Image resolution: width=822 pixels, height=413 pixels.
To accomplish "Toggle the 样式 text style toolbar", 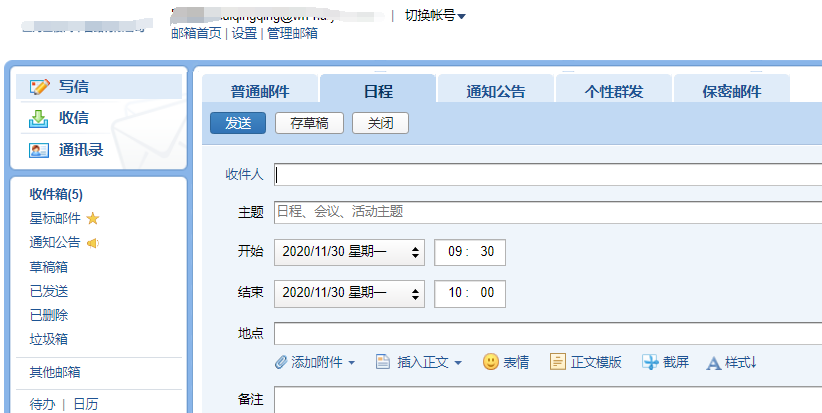I will point(731,362).
